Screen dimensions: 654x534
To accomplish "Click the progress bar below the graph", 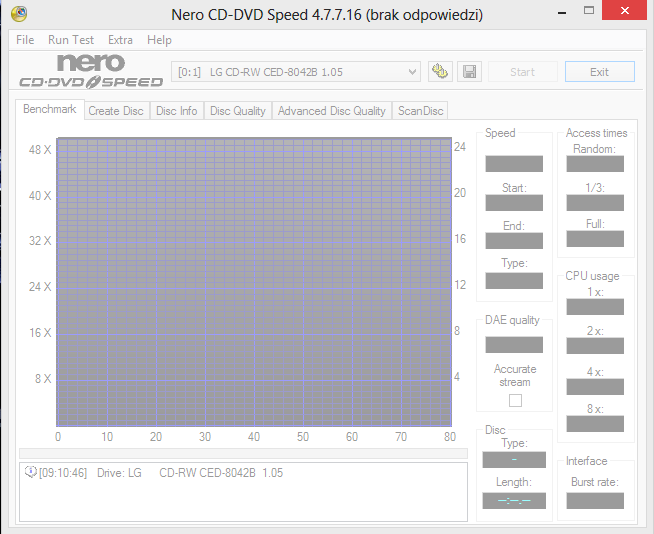I will tap(244, 453).
